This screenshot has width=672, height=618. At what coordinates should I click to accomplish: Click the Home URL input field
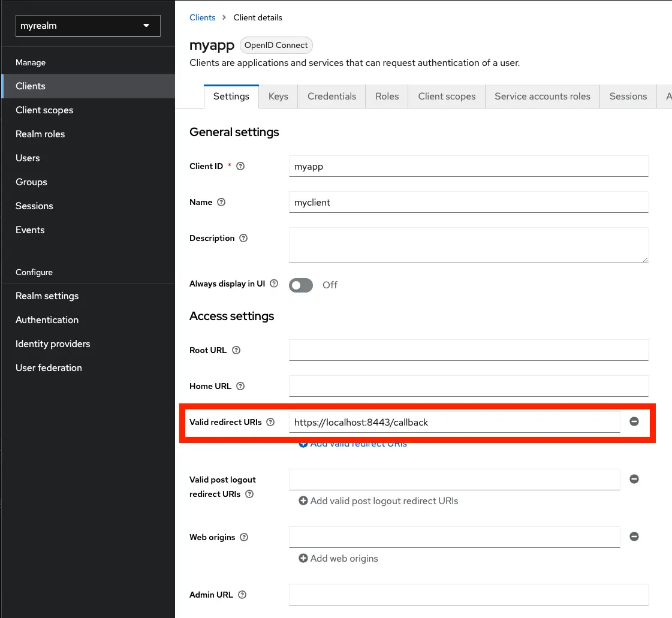(x=468, y=386)
